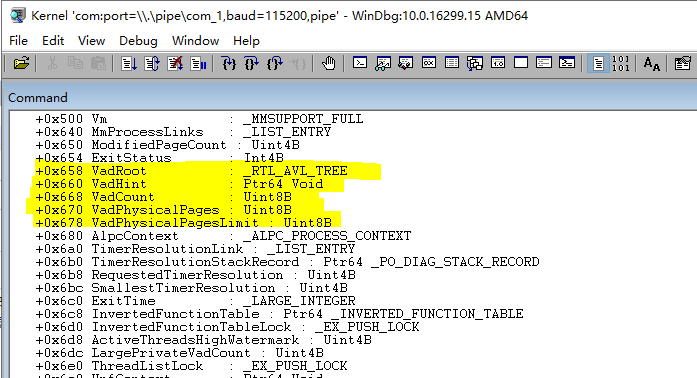
Task: Enable Source mode on toggle icon
Action: [598, 64]
